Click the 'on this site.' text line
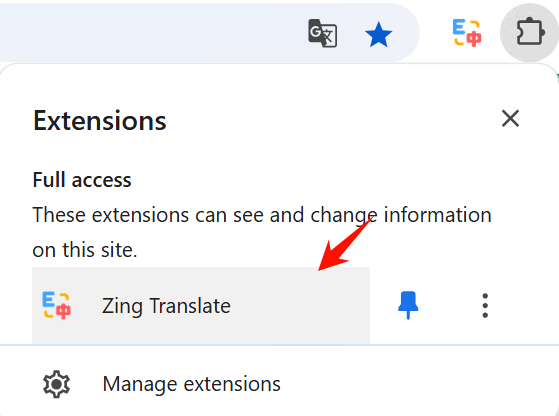Screen dimensions: 559x416 [85, 250]
